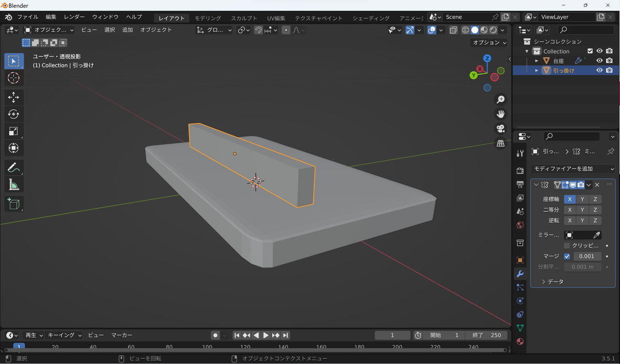Activate the Transform tool

[x=14, y=148]
